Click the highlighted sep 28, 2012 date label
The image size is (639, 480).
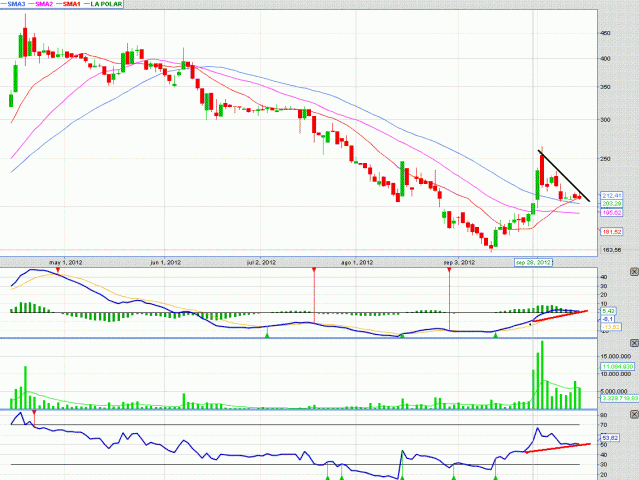point(534,261)
